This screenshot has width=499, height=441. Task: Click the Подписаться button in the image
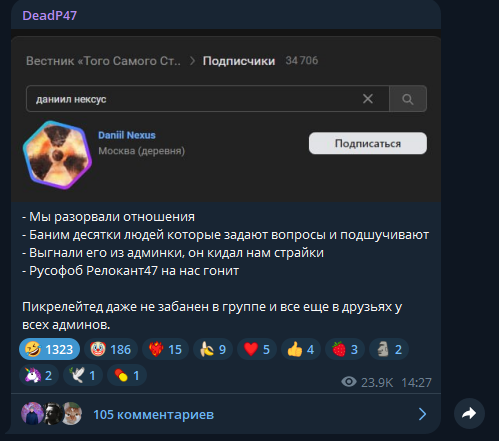click(x=368, y=143)
